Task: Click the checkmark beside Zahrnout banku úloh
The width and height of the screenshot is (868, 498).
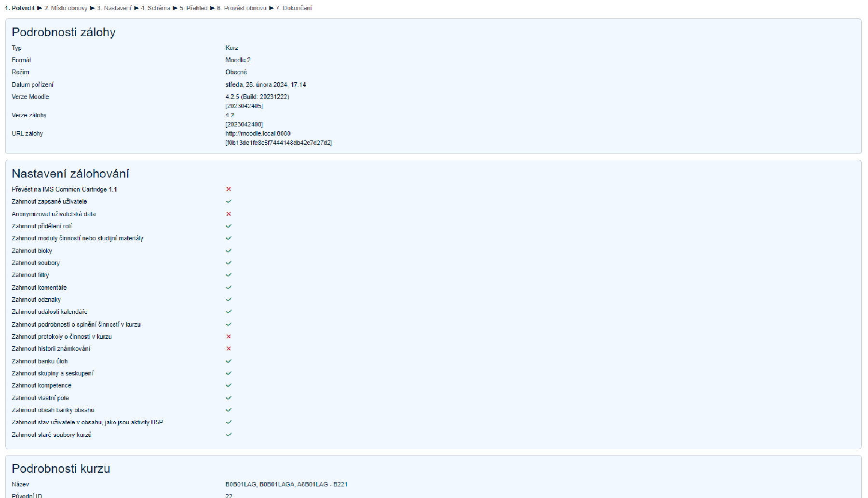Action: pos(229,361)
